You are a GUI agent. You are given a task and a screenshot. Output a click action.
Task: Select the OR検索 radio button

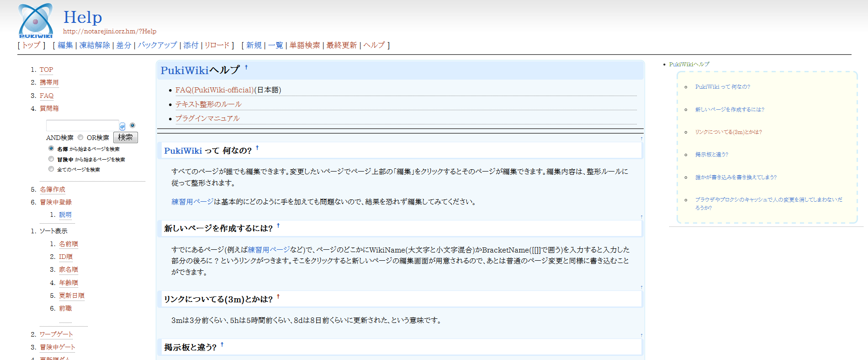point(80,137)
